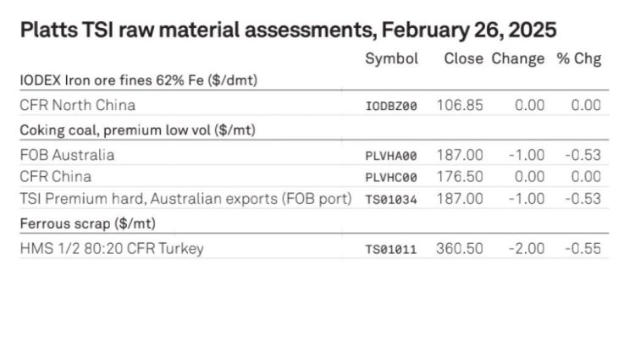The image size is (635, 364).
Task: Click the 106.85 close value
Action: click(460, 105)
